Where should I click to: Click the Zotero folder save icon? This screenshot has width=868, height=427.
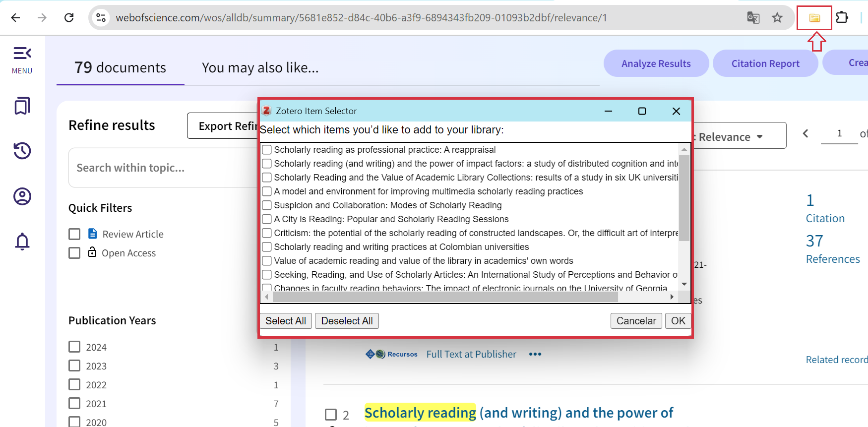[x=814, y=18]
